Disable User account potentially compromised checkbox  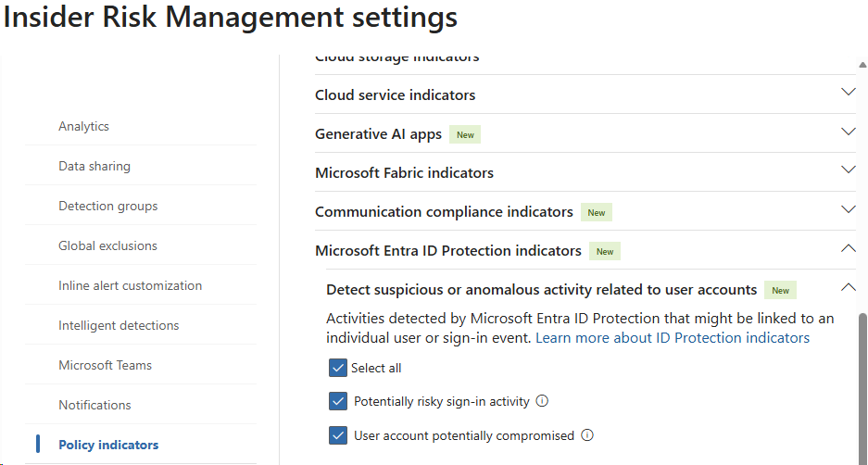pos(337,435)
